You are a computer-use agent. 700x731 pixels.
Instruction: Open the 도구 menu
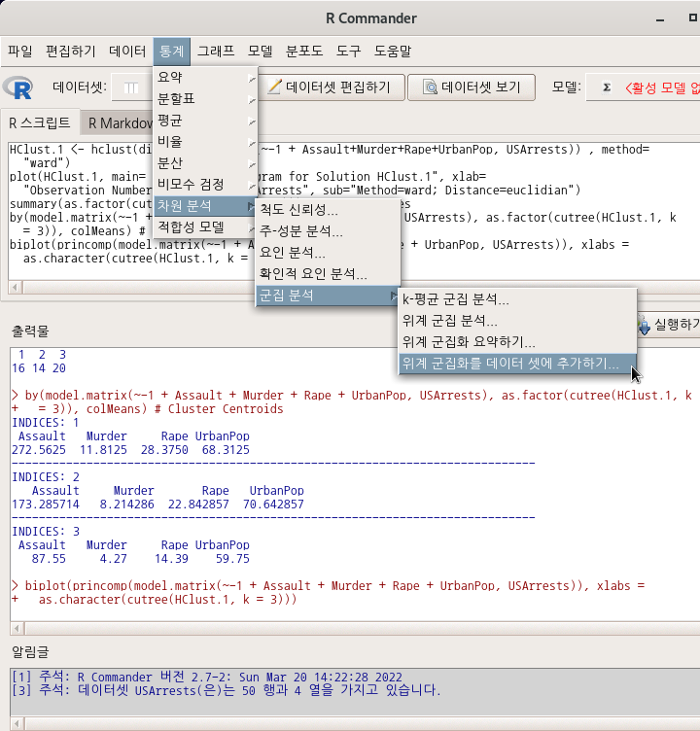(x=348, y=51)
